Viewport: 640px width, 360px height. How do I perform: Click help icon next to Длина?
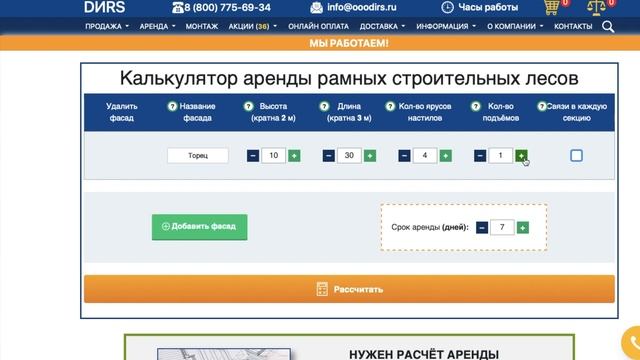click(324, 106)
